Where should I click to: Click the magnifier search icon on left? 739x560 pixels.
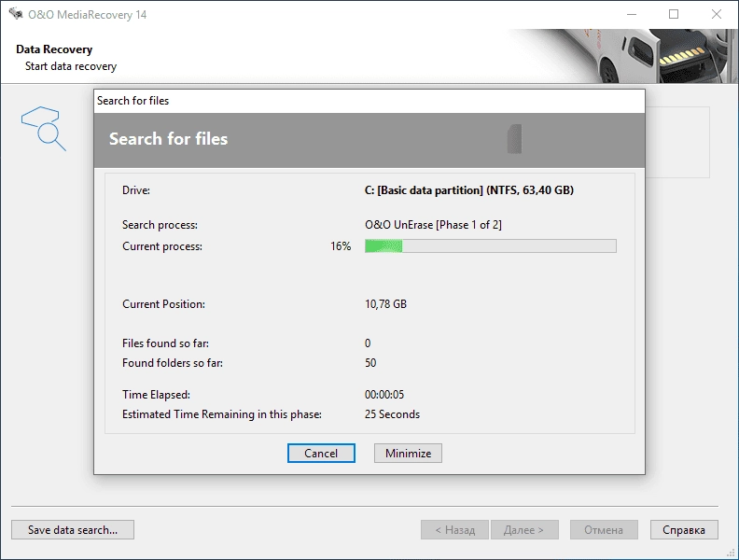43,128
